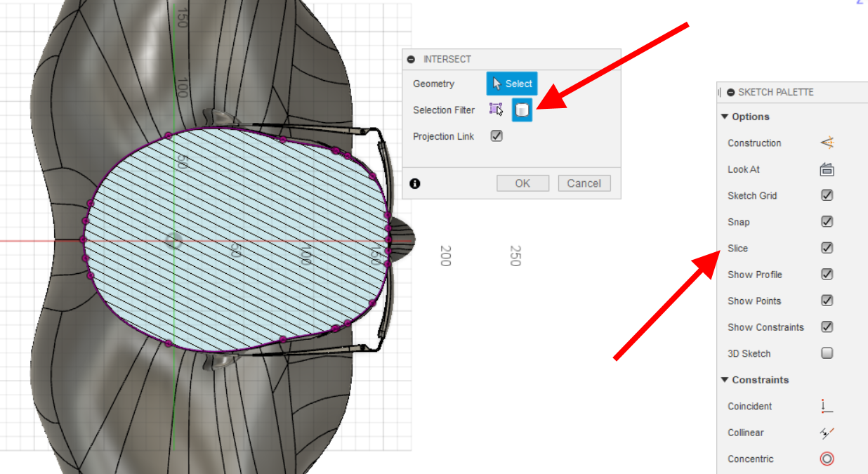868x474 pixels.
Task: Minimize the Intersect dialog header
Action: pyautogui.click(x=409, y=59)
